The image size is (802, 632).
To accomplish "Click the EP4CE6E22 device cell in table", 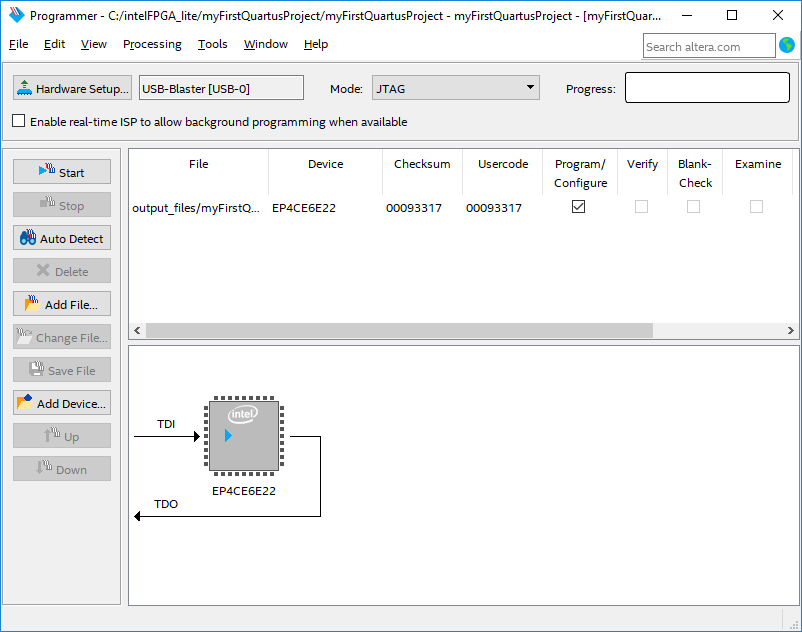I will click(x=304, y=208).
